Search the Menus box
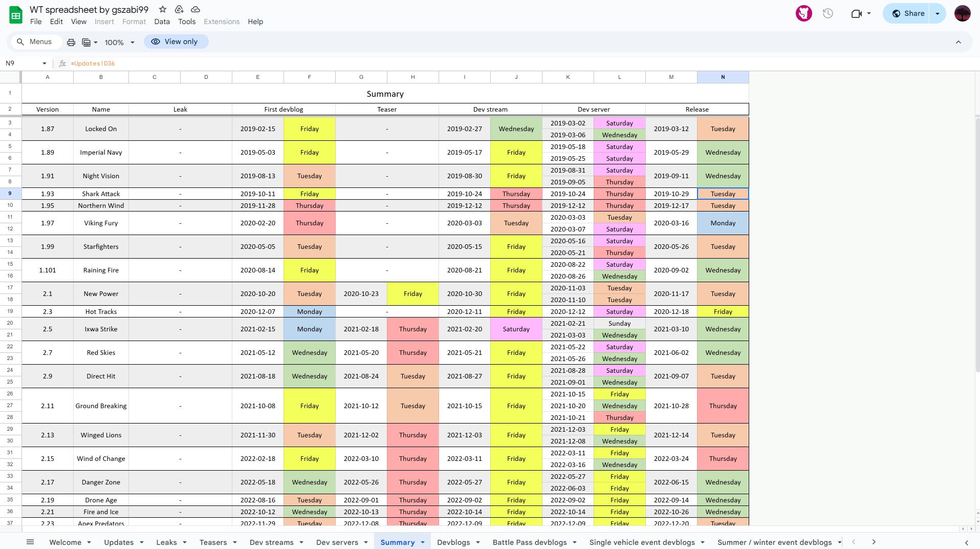Image resolution: width=980 pixels, height=549 pixels. pyautogui.click(x=35, y=42)
